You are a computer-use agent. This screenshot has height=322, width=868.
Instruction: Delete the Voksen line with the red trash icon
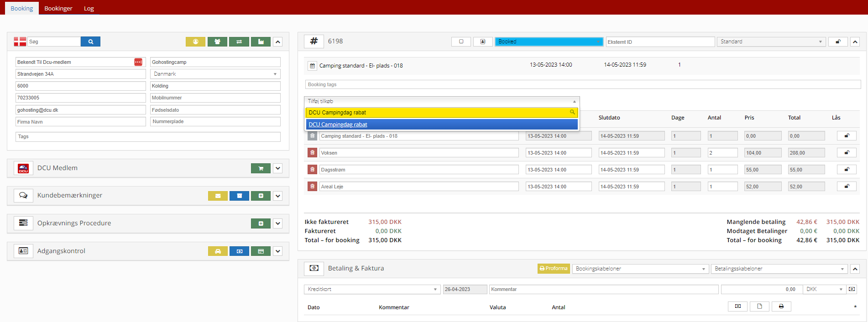pyautogui.click(x=312, y=153)
